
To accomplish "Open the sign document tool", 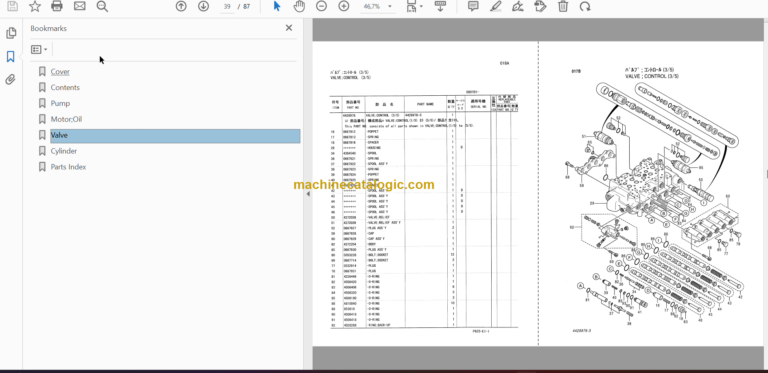I will (x=518, y=6).
